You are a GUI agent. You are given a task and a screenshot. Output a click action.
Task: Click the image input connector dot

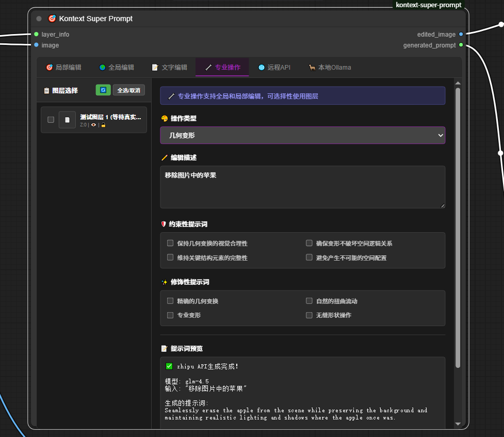[36, 45]
